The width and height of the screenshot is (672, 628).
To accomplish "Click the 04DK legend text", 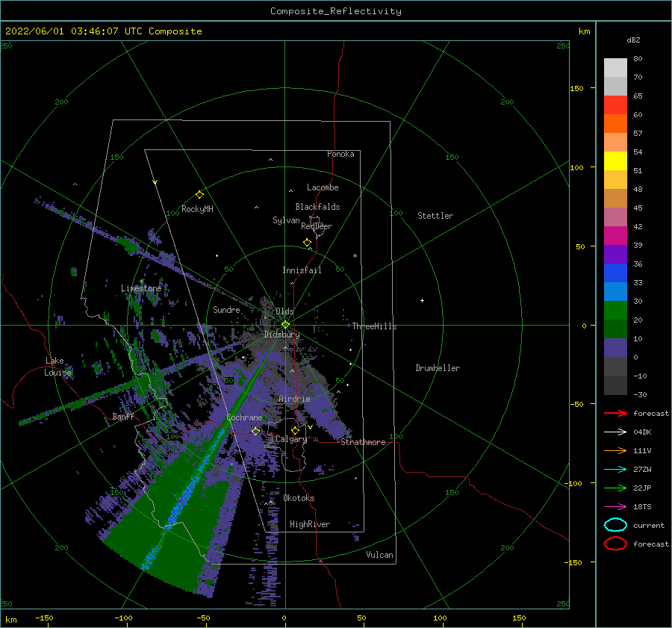I will tap(642, 432).
